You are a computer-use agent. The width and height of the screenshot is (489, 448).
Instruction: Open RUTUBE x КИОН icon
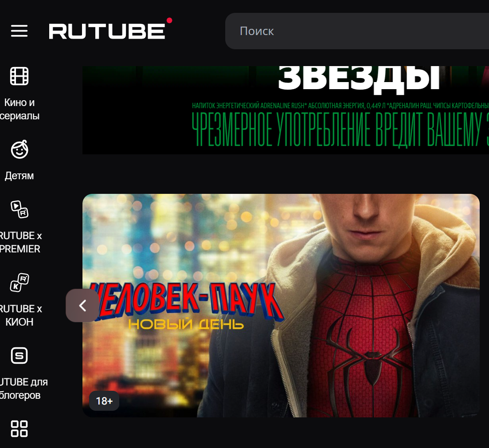[20, 283]
